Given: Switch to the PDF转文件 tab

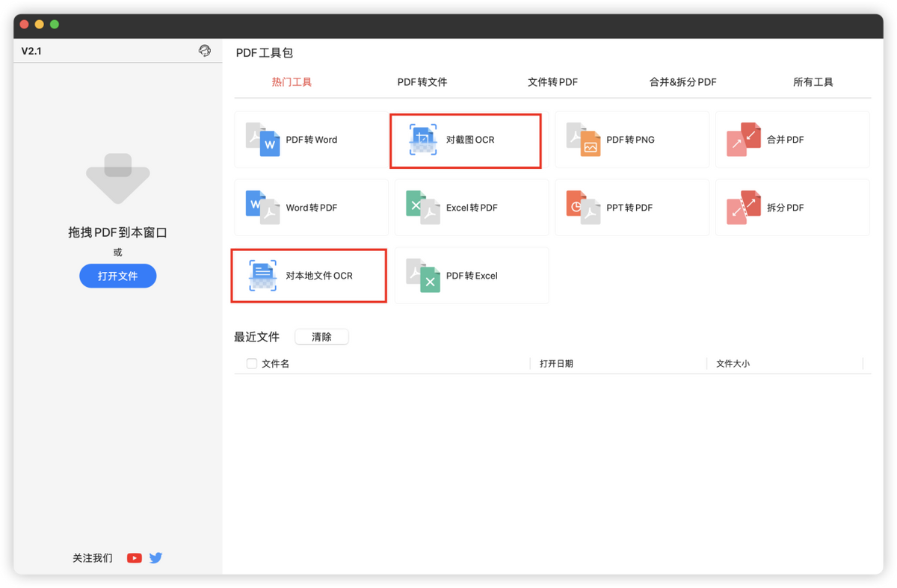Looking at the screenshot, I should [x=422, y=82].
